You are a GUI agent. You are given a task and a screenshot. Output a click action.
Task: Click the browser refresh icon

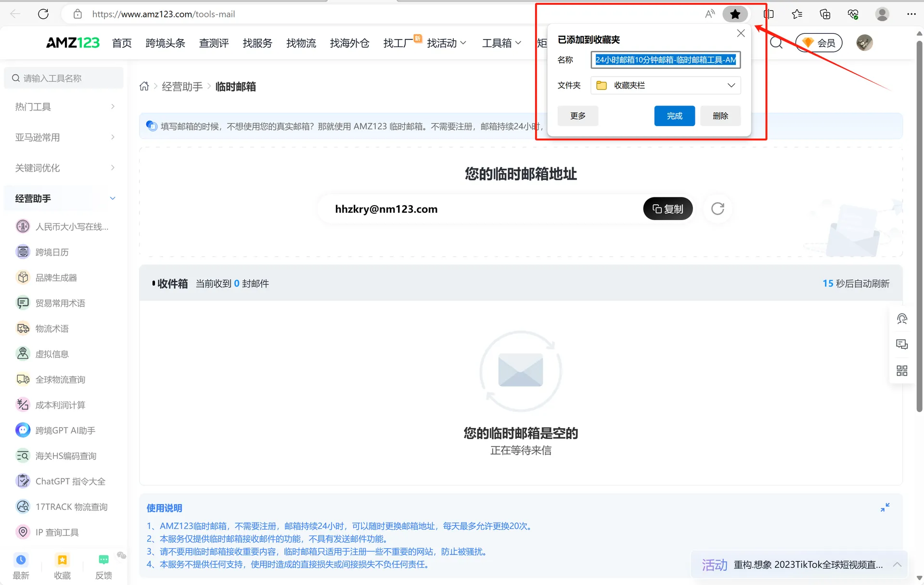pyautogui.click(x=43, y=14)
